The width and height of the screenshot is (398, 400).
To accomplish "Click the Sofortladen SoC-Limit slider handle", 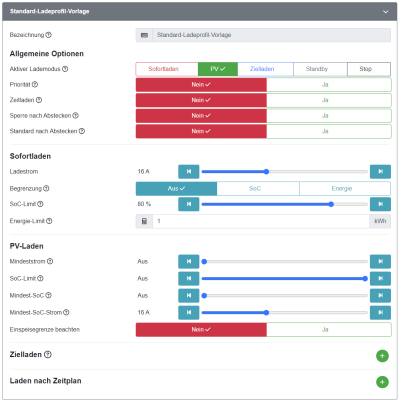I will [331, 204].
